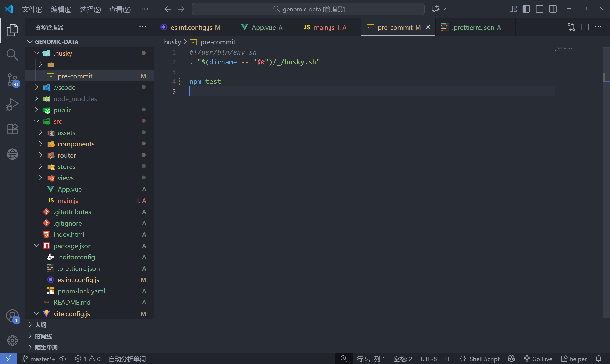Expand the node_modules folder
Image resolution: width=610 pixels, height=364 pixels.
coord(75,99)
